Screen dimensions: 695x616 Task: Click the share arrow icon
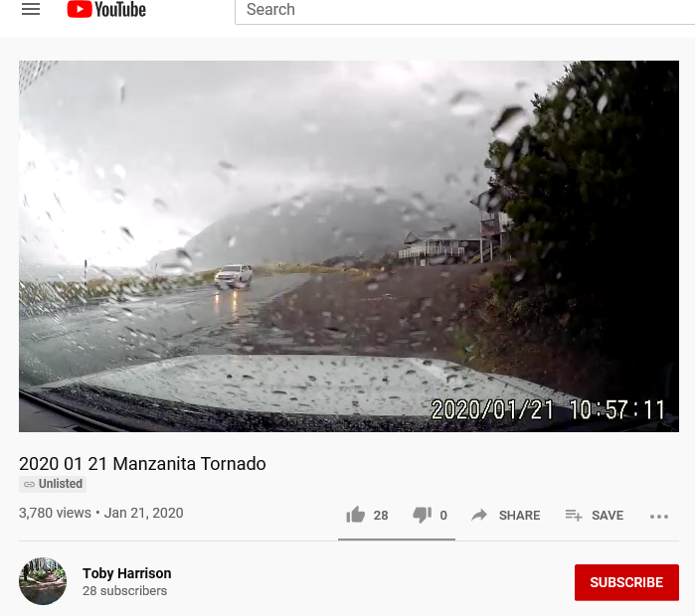[x=479, y=515]
